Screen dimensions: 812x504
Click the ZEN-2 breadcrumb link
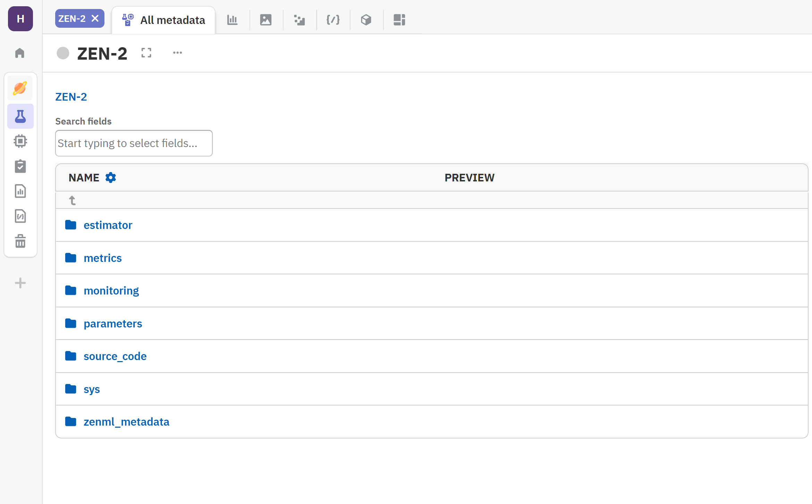[x=71, y=97]
